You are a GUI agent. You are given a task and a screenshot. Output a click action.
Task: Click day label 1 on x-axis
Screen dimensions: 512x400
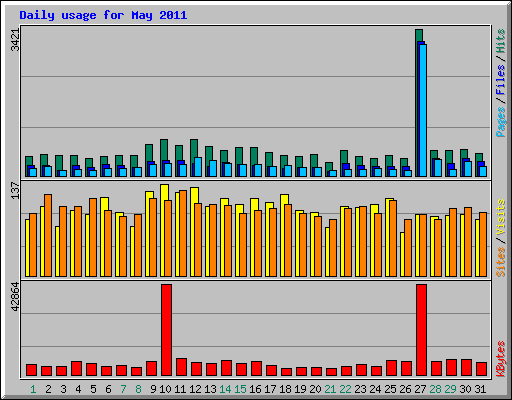33,389
